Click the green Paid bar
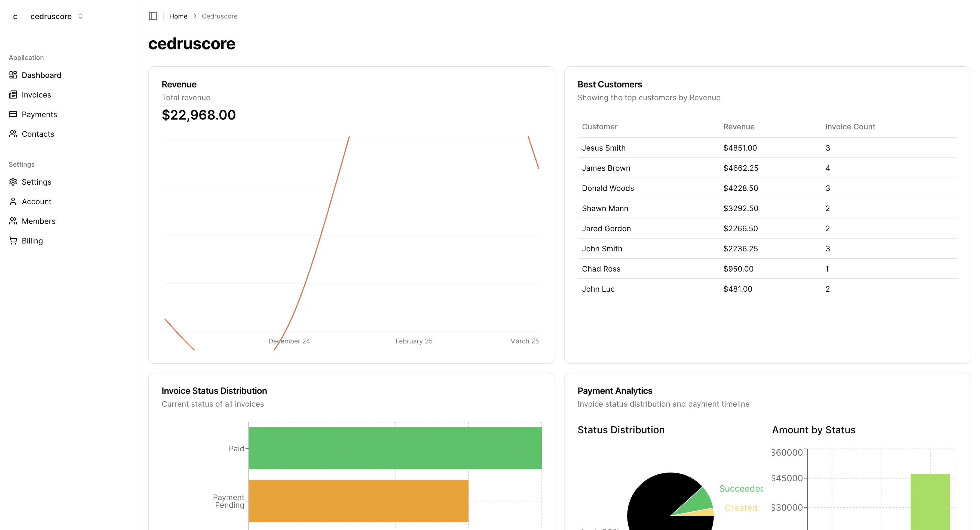The image size is (980, 530). pyautogui.click(x=395, y=448)
